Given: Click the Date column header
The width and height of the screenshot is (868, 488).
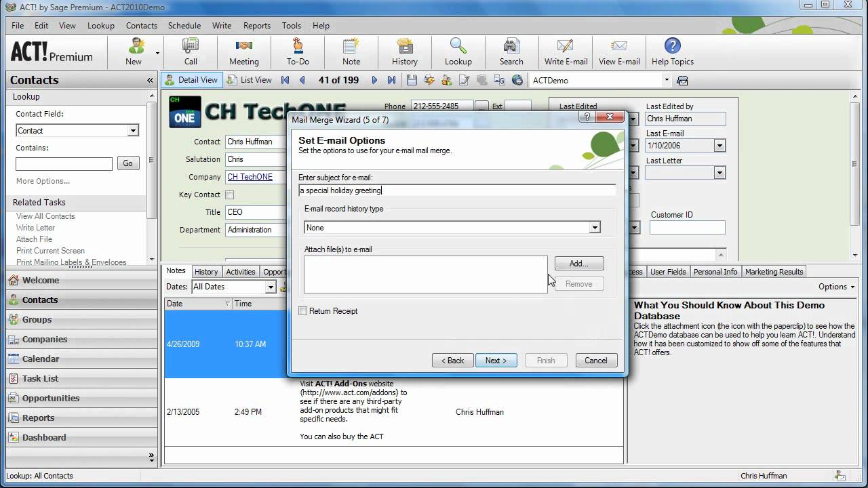Looking at the screenshot, I should (x=198, y=304).
